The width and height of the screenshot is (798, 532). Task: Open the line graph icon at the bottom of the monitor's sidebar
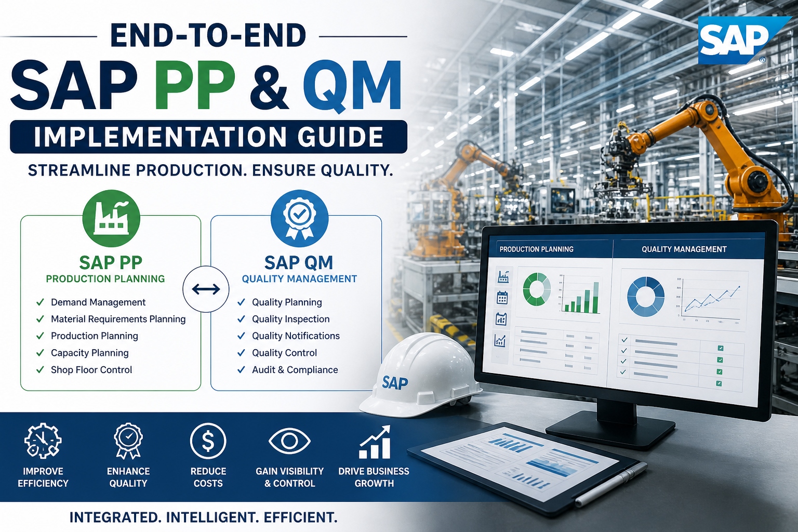[500, 341]
